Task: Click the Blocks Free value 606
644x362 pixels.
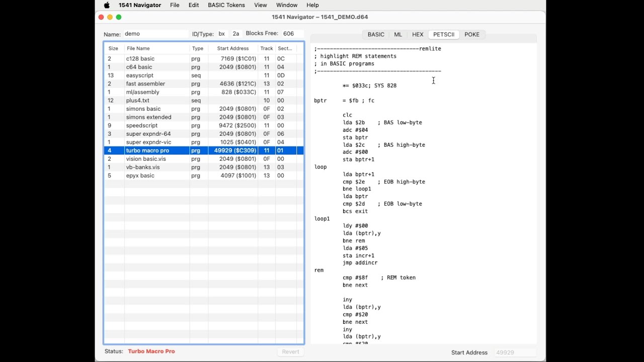Action: (x=288, y=34)
